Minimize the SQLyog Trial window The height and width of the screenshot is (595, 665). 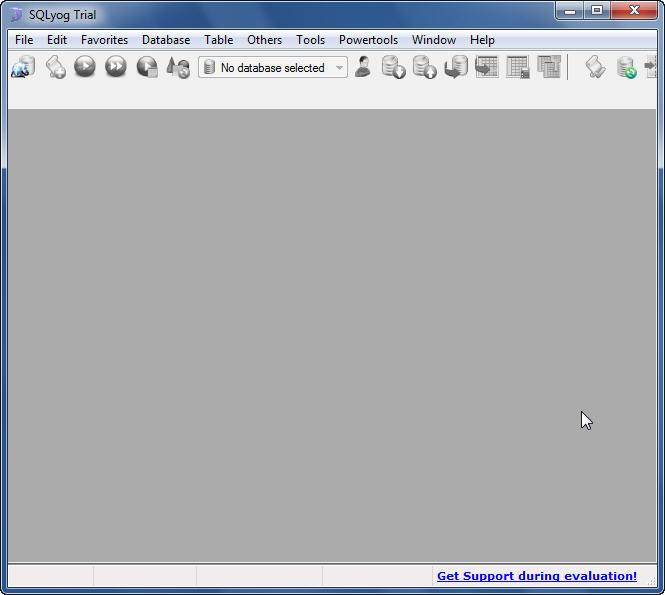click(x=570, y=10)
